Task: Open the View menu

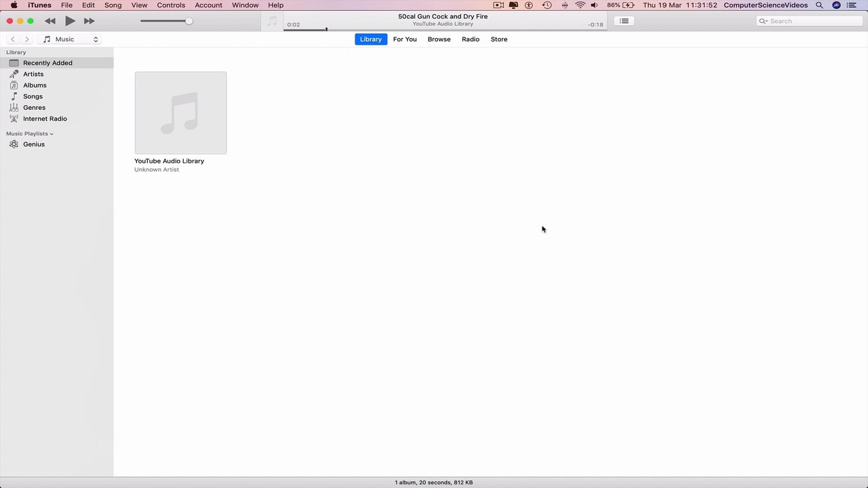Action: click(x=139, y=5)
